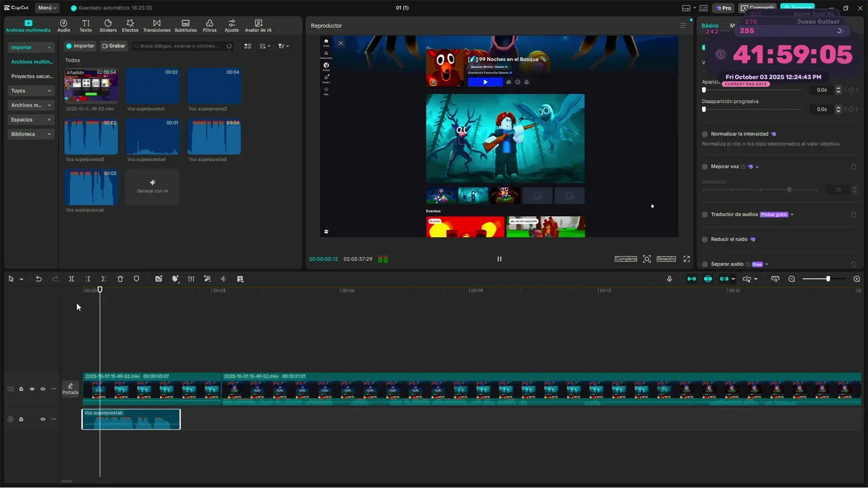Open the Transiciones tab

(x=157, y=26)
